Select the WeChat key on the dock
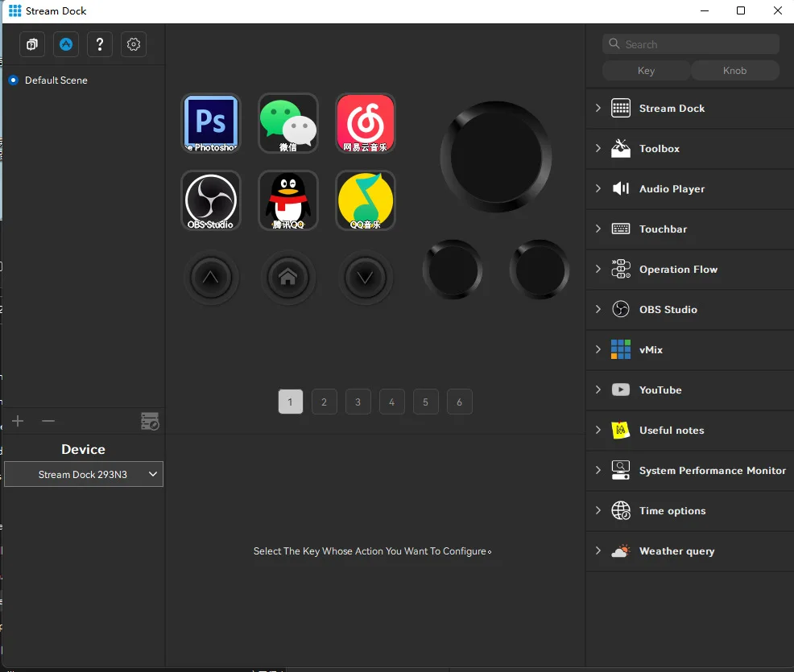 click(288, 123)
